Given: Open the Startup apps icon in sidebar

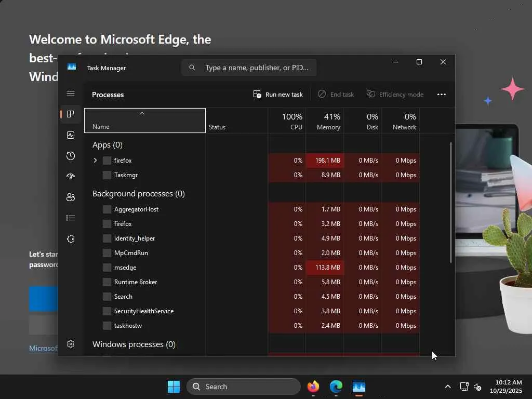Looking at the screenshot, I should 71,176.
